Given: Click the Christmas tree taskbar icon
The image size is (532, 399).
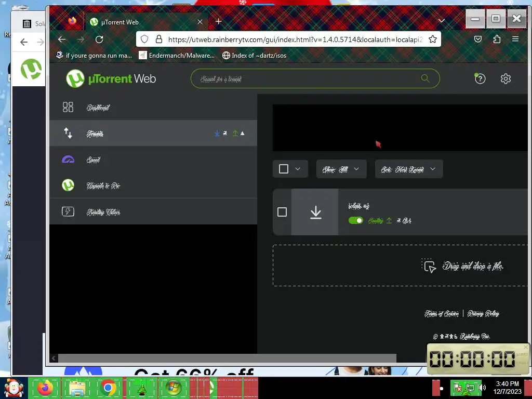Looking at the screenshot, I should [x=141, y=388].
